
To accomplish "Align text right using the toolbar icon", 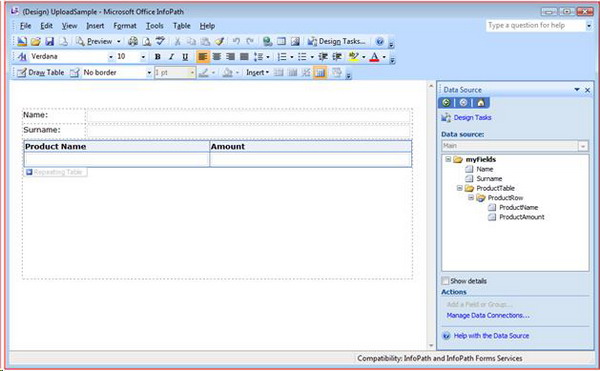I will tap(230, 57).
